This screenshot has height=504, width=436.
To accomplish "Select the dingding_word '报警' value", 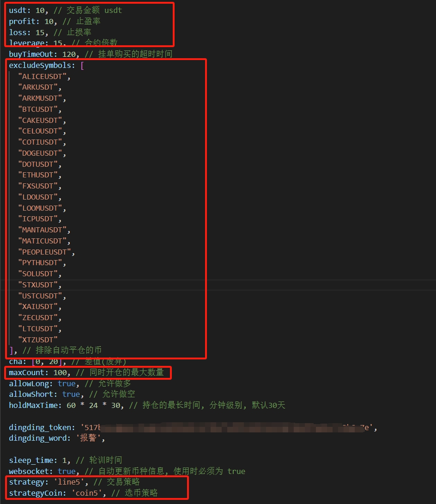I will click(88, 438).
